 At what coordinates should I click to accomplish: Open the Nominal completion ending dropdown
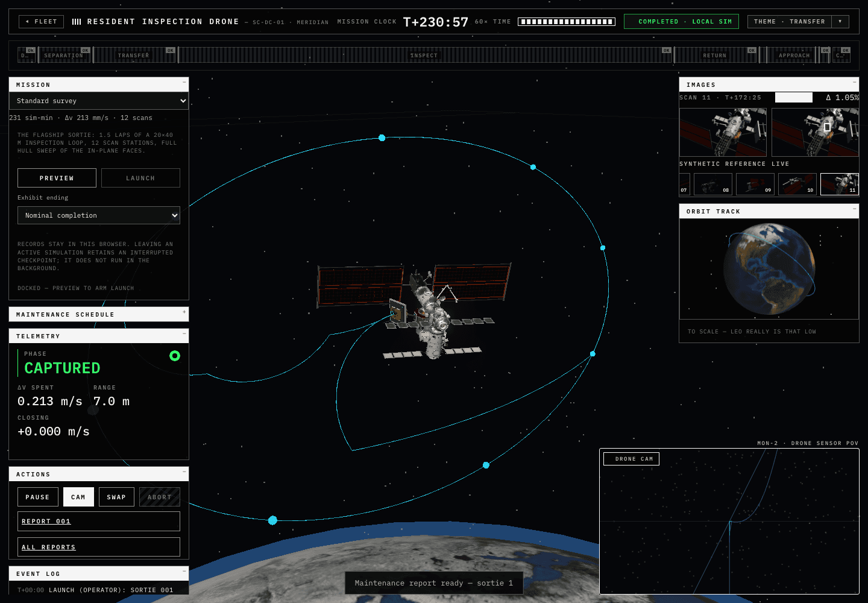pos(99,215)
